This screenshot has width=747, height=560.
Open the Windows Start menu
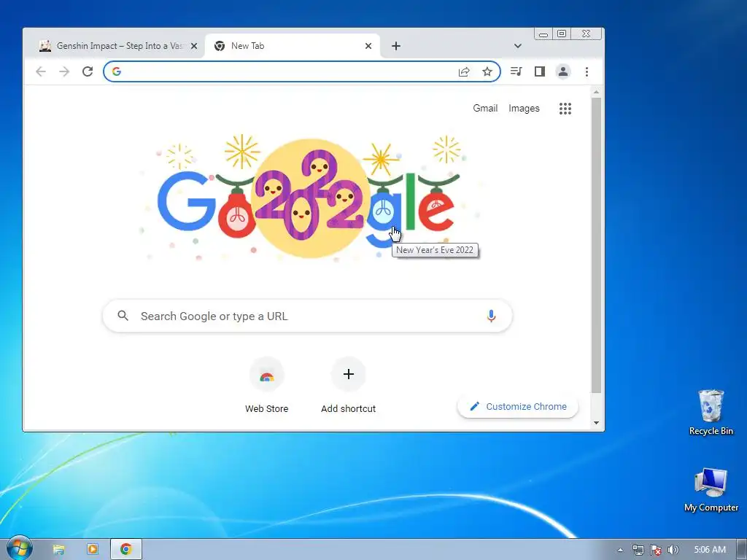coord(19,548)
